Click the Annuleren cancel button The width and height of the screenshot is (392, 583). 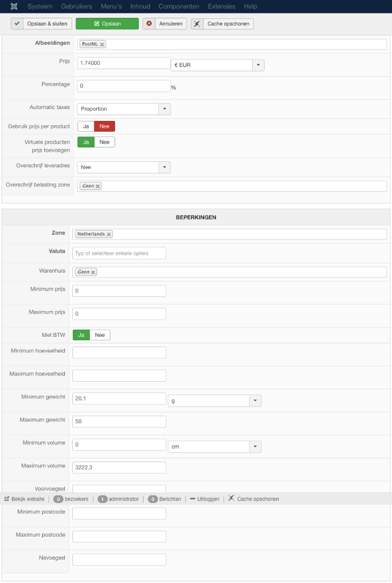point(165,24)
